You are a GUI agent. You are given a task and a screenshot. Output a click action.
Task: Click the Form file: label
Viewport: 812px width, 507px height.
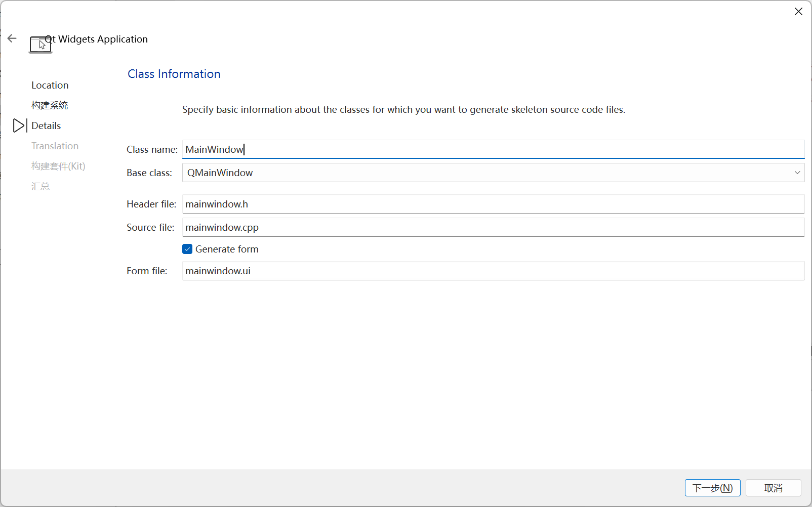point(147,271)
